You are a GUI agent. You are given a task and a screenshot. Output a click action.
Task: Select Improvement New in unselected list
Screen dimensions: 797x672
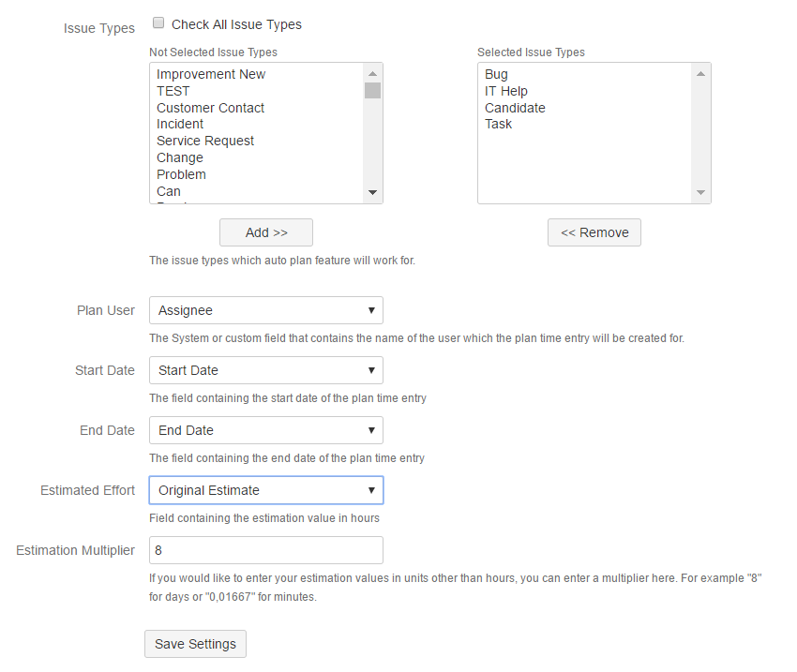coord(211,74)
